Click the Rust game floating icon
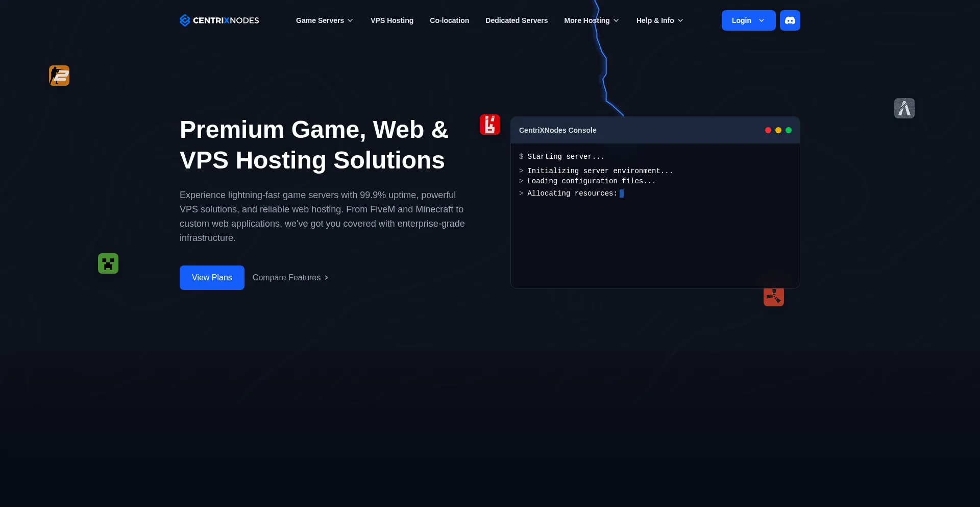Image resolution: width=980 pixels, height=507 pixels. pyautogui.click(x=774, y=297)
